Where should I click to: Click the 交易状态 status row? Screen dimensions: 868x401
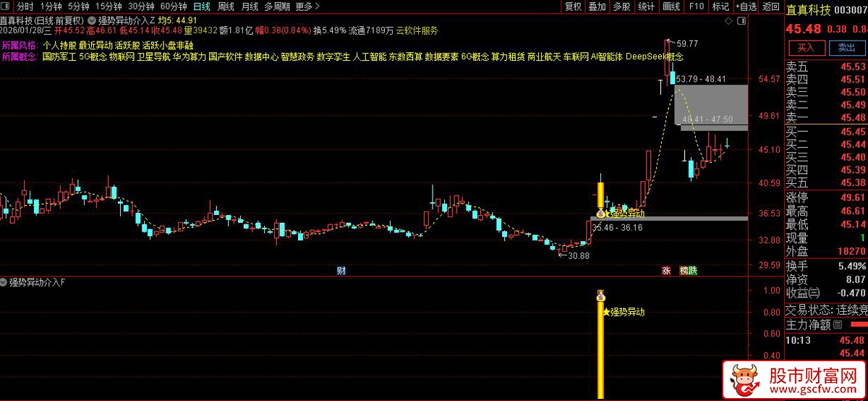pos(826,309)
